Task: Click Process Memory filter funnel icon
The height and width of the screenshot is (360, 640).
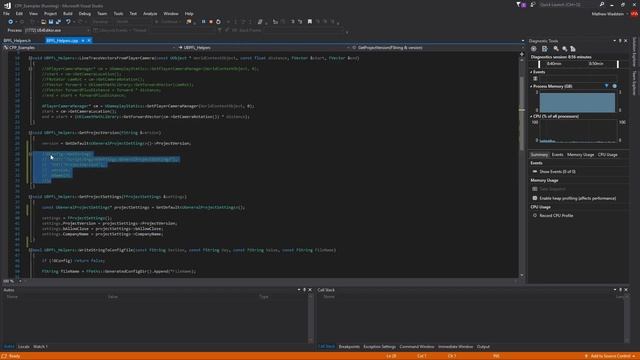Action: 606,86
